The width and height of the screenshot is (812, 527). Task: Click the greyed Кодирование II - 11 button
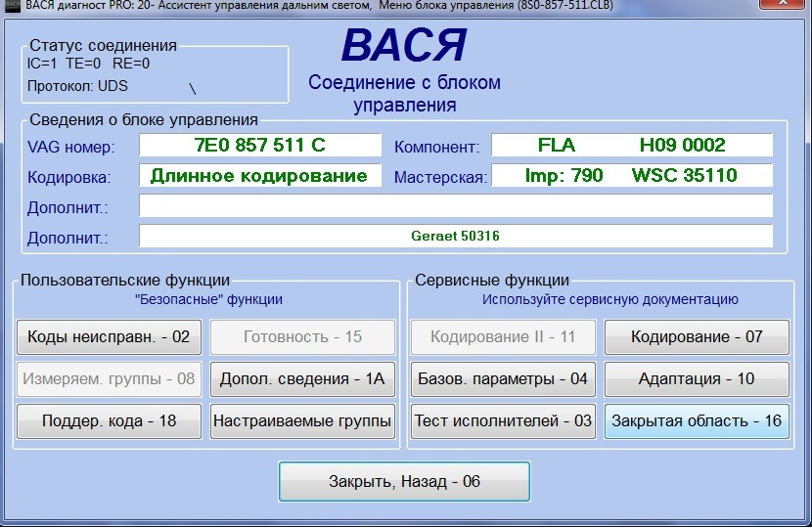click(x=504, y=336)
